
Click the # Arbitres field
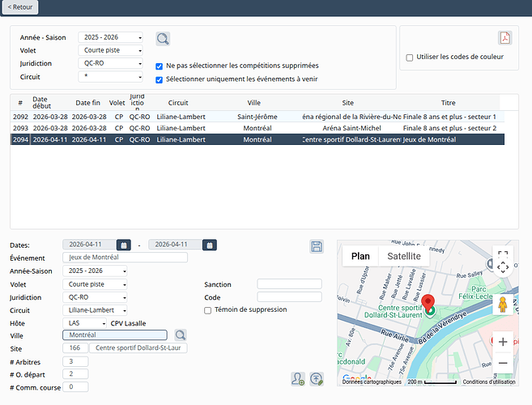[75, 361]
